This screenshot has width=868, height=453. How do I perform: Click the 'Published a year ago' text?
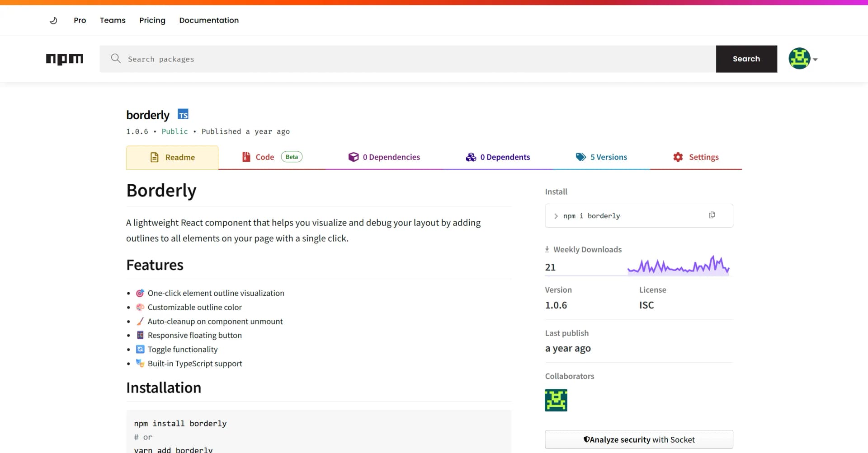[x=245, y=131]
